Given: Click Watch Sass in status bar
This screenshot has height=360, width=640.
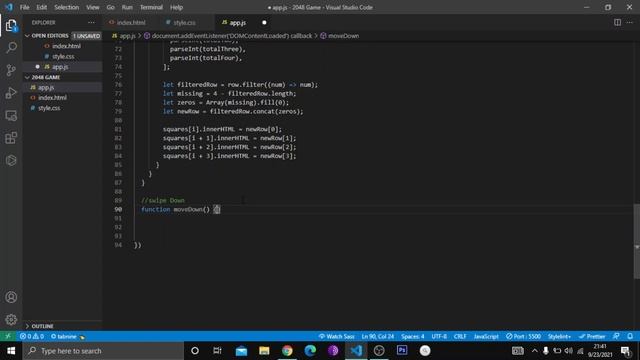Looking at the screenshot, I should point(336,336).
